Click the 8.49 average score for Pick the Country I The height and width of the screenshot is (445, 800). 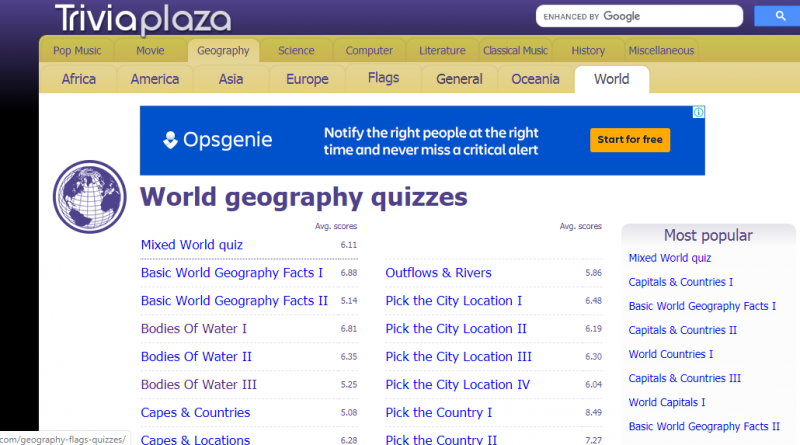tap(593, 412)
